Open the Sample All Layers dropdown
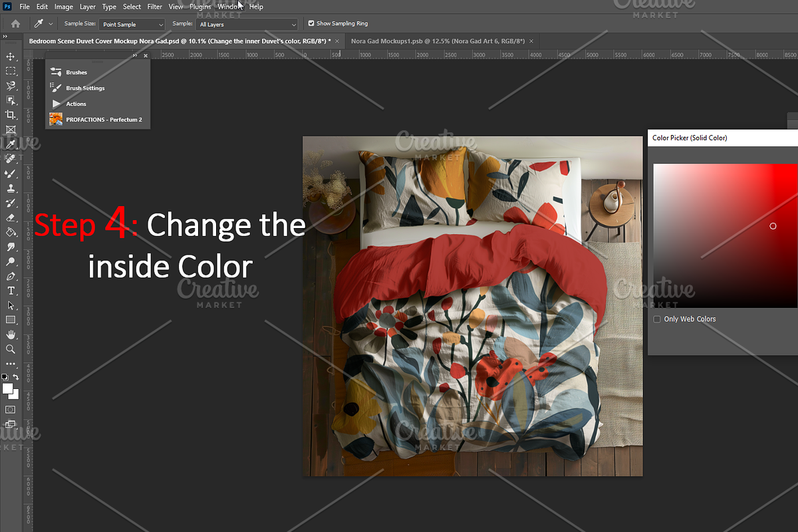This screenshot has width=798, height=532. (x=247, y=24)
